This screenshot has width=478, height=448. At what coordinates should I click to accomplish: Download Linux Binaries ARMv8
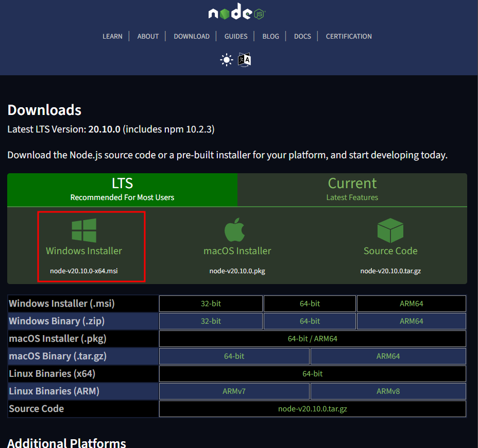[388, 391]
